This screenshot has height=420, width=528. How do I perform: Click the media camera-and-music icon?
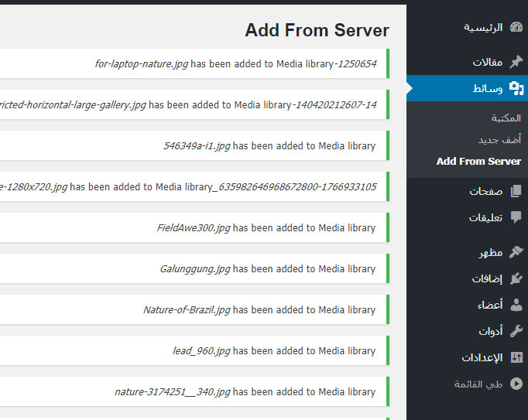tap(516, 88)
